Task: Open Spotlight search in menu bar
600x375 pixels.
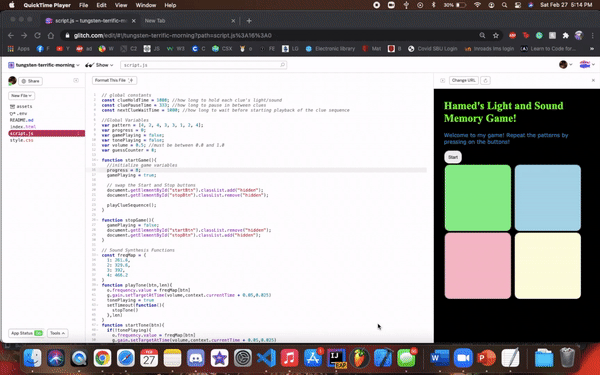Action: (504, 5)
